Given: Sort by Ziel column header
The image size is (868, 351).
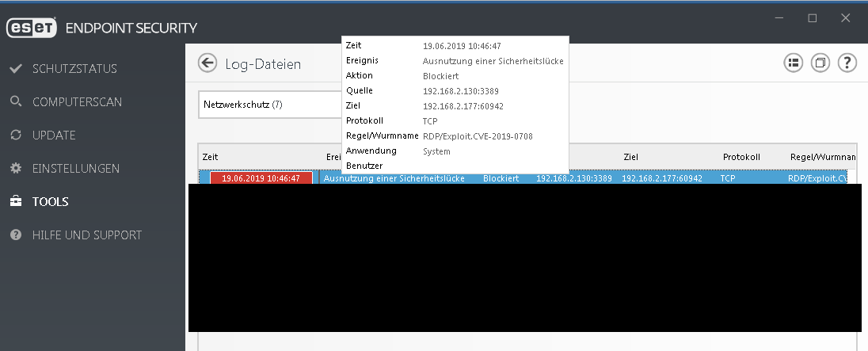Looking at the screenshot, I should [x=630, y=157].
